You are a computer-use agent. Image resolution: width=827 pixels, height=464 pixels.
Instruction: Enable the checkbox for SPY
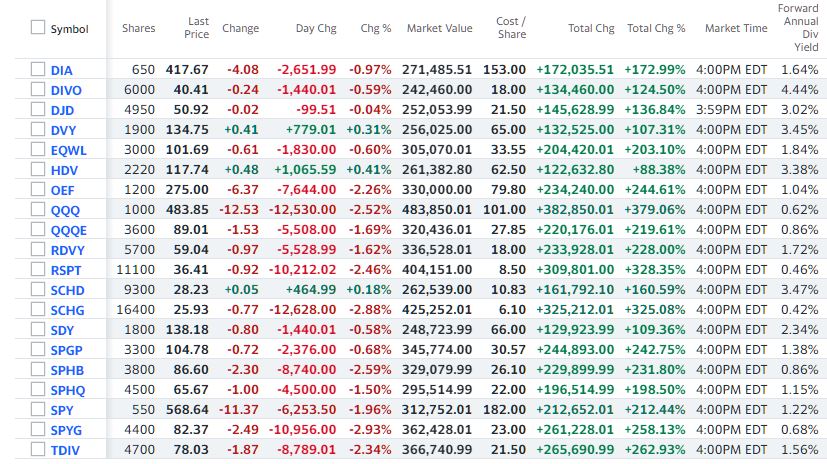[38, 409]
